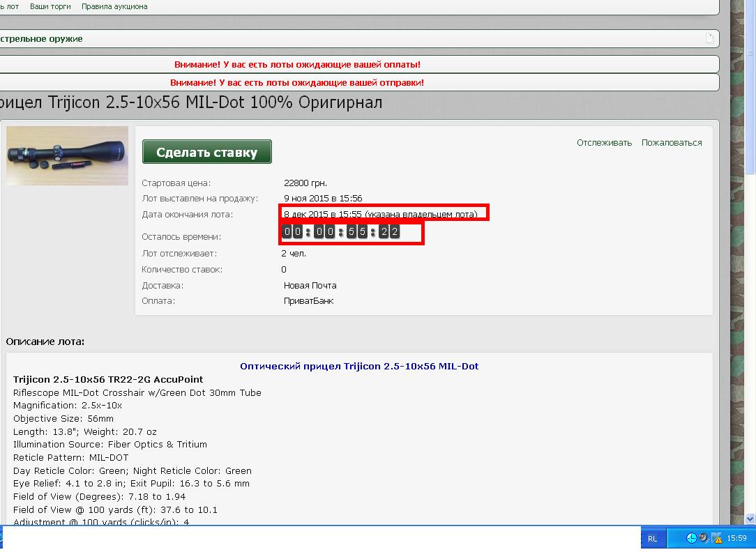Click the Количество ставок label
The width and height of the screenshot is (756, 552).
coord(182,270)
